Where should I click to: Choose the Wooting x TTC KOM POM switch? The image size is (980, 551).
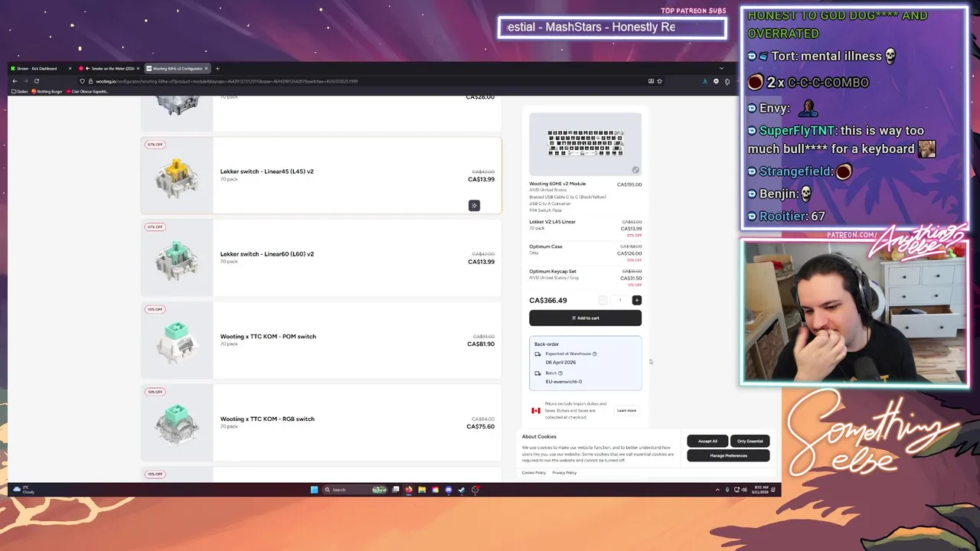coord(321,341)
